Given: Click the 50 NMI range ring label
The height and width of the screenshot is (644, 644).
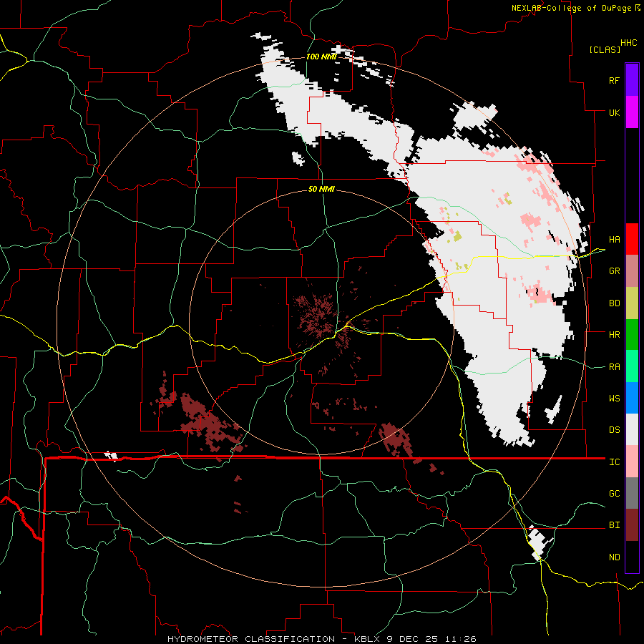Looking at the screenshot, I should click(x=321, y=189).
